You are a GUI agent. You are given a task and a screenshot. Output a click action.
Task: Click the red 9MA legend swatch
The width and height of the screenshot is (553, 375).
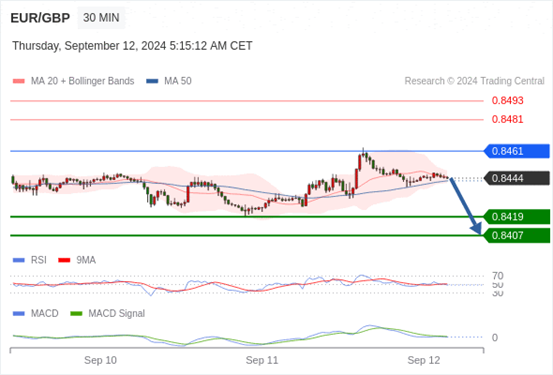pos(64,260)
